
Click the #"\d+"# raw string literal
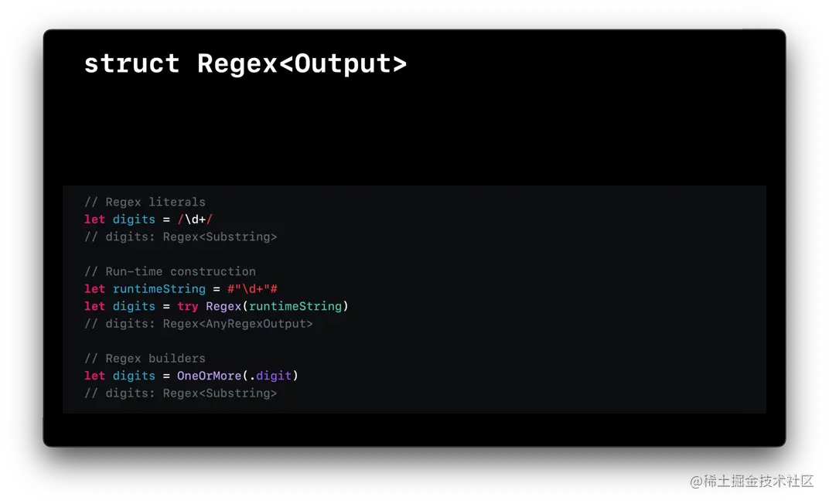click(x=252, y=289)
